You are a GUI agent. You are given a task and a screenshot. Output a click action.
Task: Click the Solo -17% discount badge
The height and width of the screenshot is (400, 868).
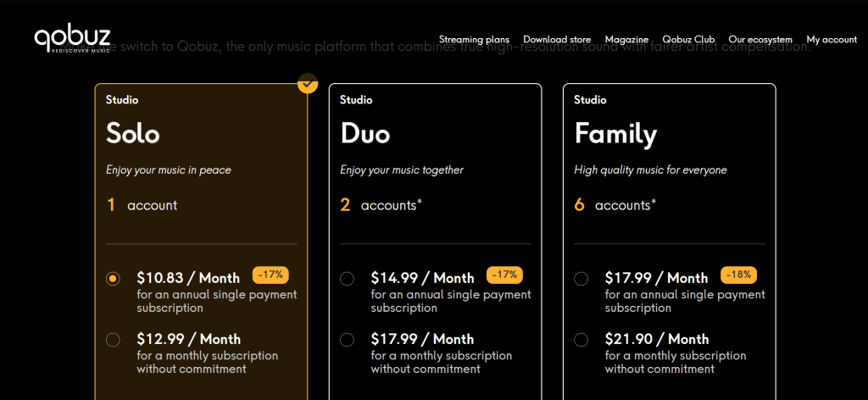(271, 275)
